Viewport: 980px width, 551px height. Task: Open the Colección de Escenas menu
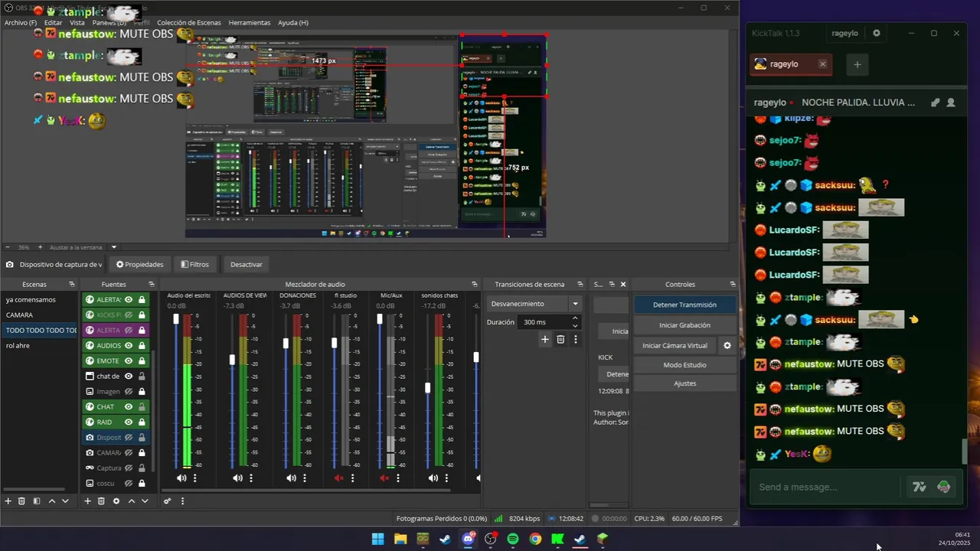(x=189, y=23)
